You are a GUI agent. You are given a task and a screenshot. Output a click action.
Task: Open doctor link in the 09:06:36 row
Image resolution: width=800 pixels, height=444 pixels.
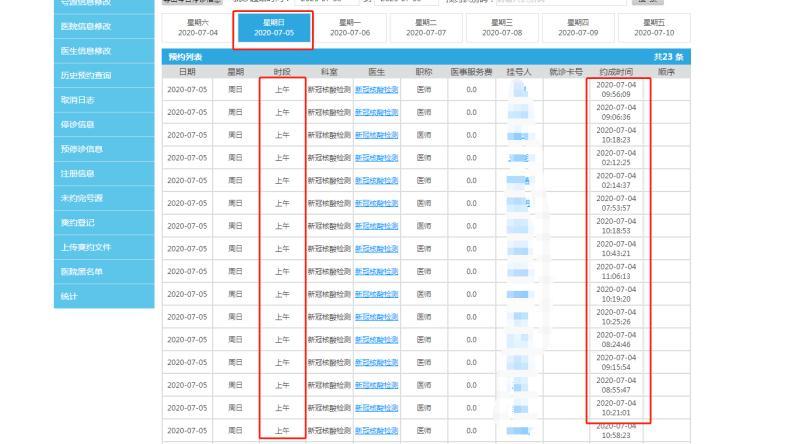click(x=377, y=112)
